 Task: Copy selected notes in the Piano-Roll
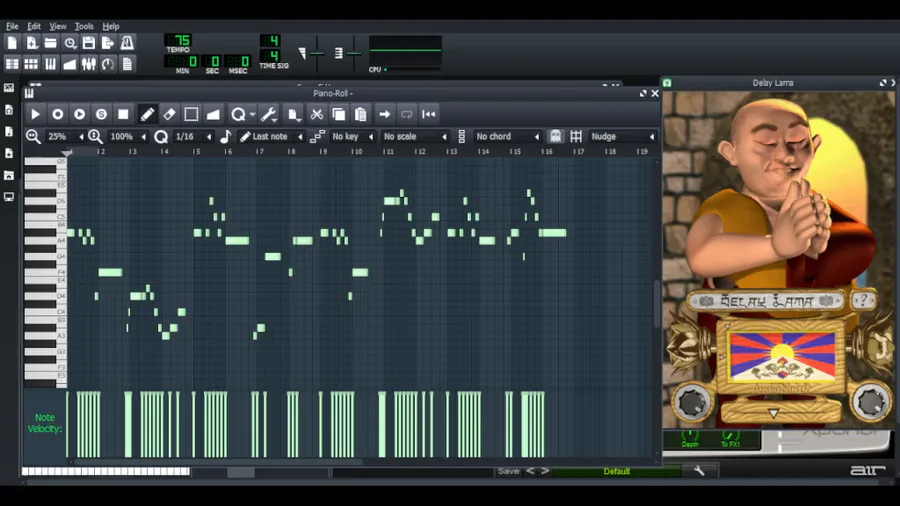(x=339, y=114)
